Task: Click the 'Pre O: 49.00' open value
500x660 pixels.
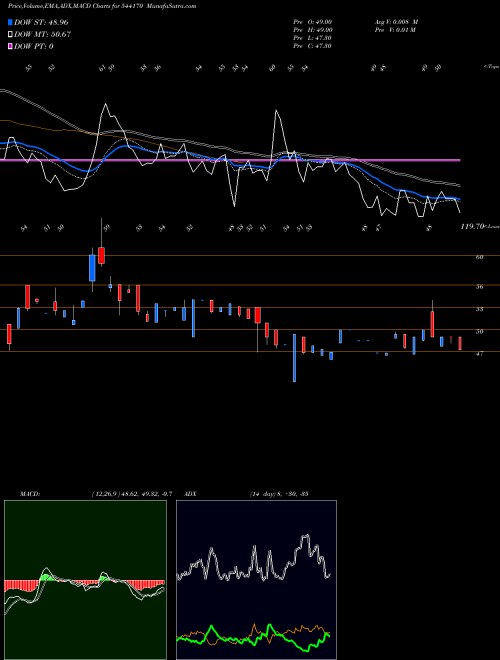Action: [x=313, y=22]
